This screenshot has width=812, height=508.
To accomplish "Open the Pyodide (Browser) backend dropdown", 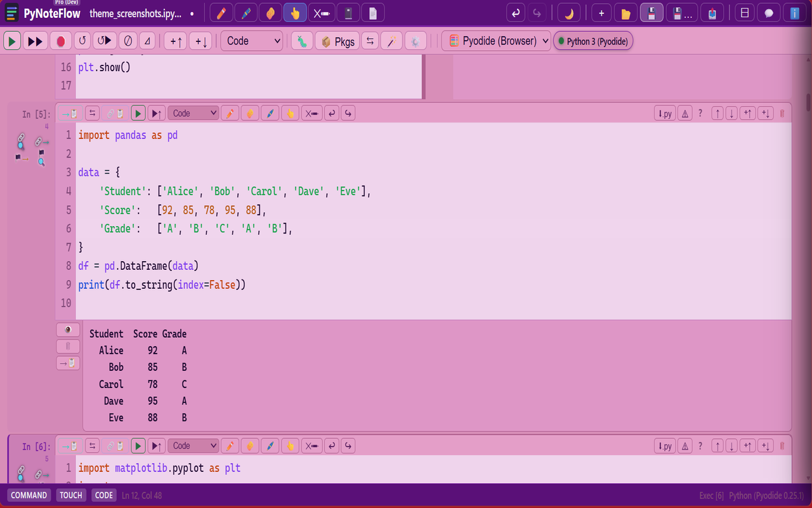I will pos(496,41).
